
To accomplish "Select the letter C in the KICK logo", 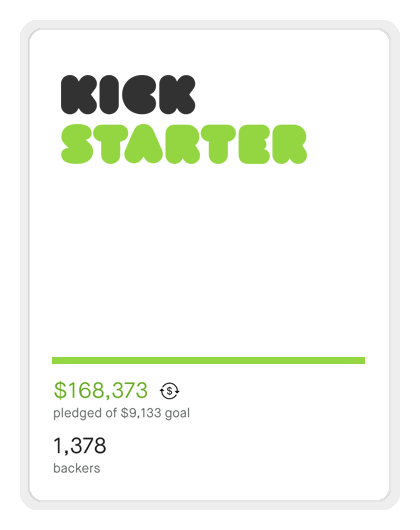I will [140, 95].
